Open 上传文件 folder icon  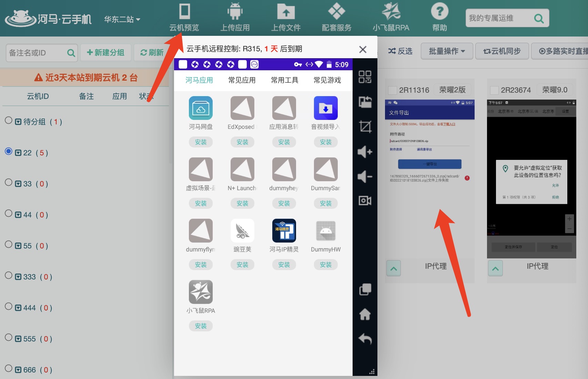[x=286, y=11]
